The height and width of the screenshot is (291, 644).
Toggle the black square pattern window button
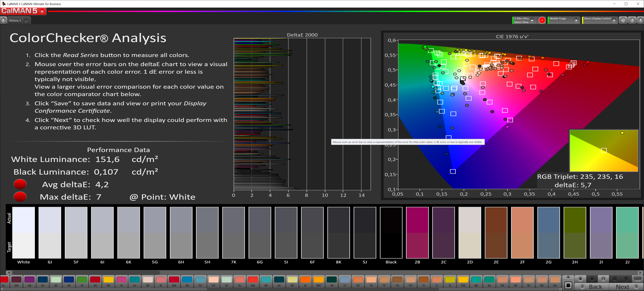568,285
